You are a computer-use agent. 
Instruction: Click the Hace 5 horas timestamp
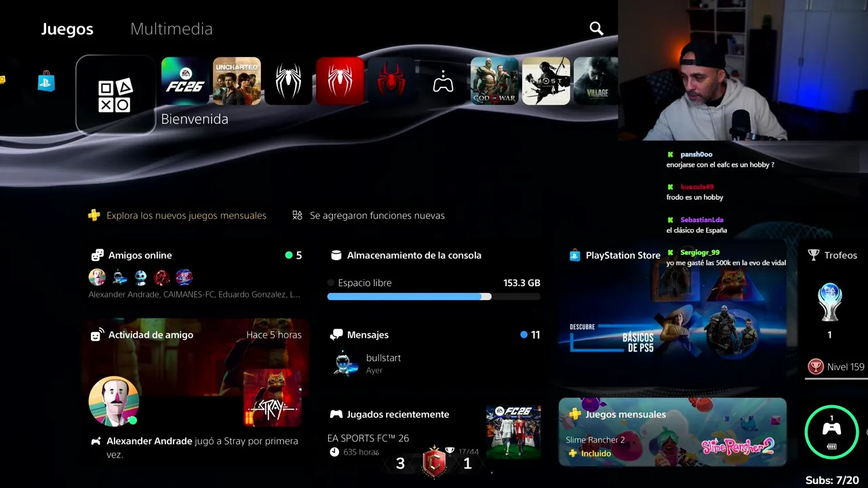pos(274,335)
